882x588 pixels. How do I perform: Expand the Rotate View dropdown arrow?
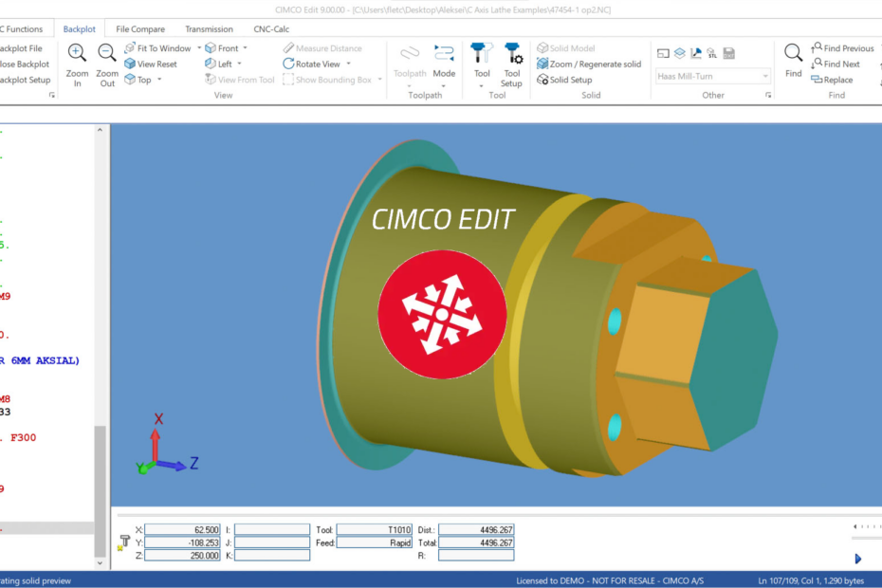[x=349, y=64]
